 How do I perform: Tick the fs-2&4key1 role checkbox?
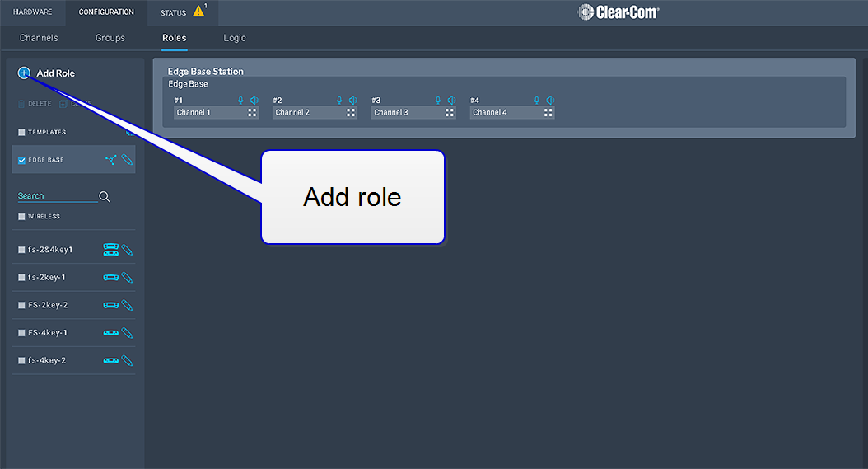pyautogui.click(x=22, y=250)
